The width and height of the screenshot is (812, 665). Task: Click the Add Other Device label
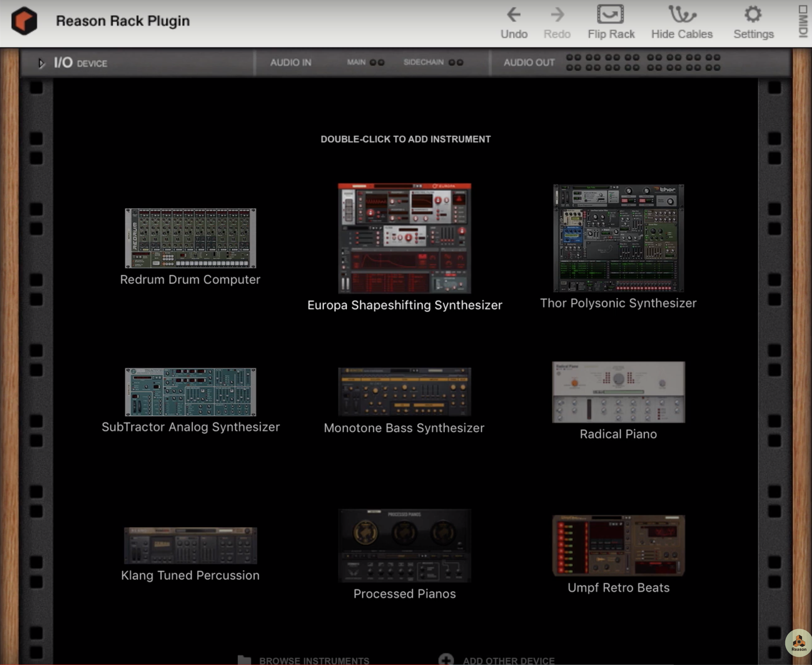tap(509, 661)
